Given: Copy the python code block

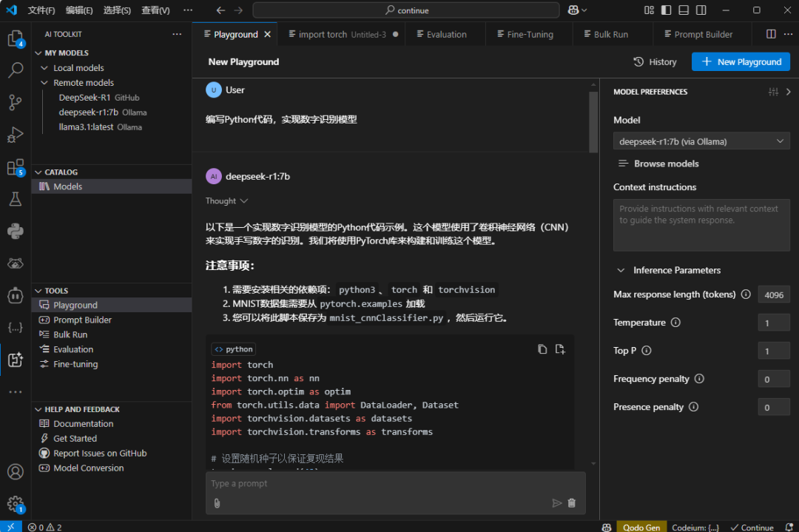Looking at the screenshot, I should click(542, 349).
